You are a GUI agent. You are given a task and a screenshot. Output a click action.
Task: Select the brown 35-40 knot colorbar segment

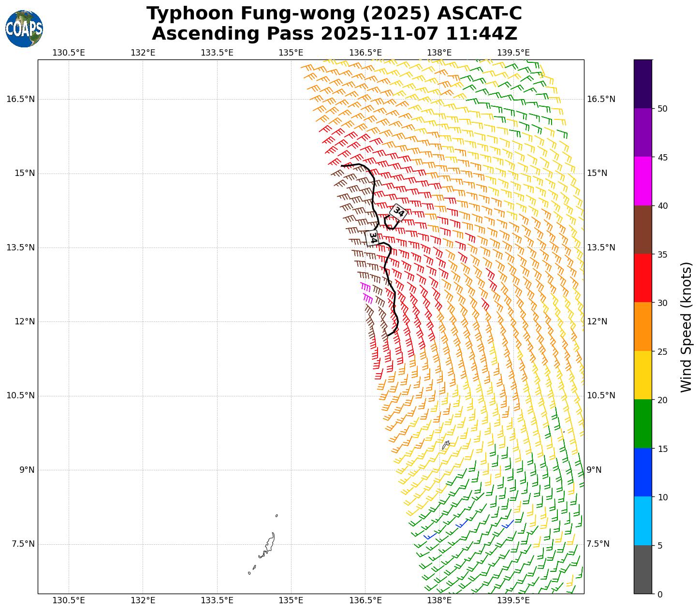pyautogui.click(x=642, y=230)
